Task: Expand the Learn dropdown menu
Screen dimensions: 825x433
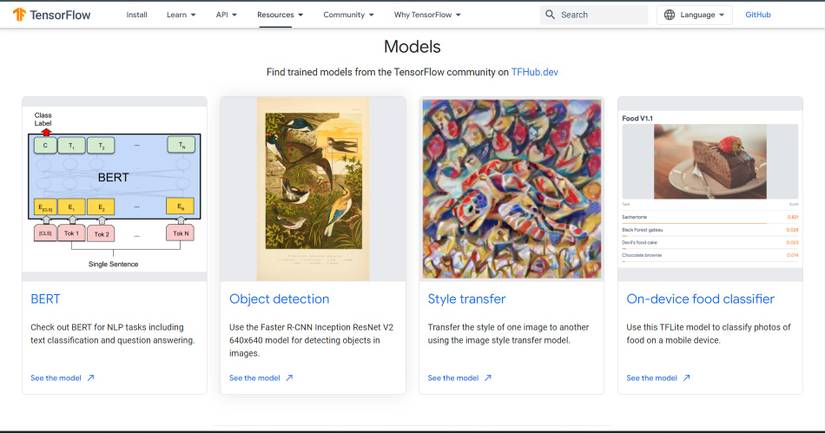Action: coord(181,15)
